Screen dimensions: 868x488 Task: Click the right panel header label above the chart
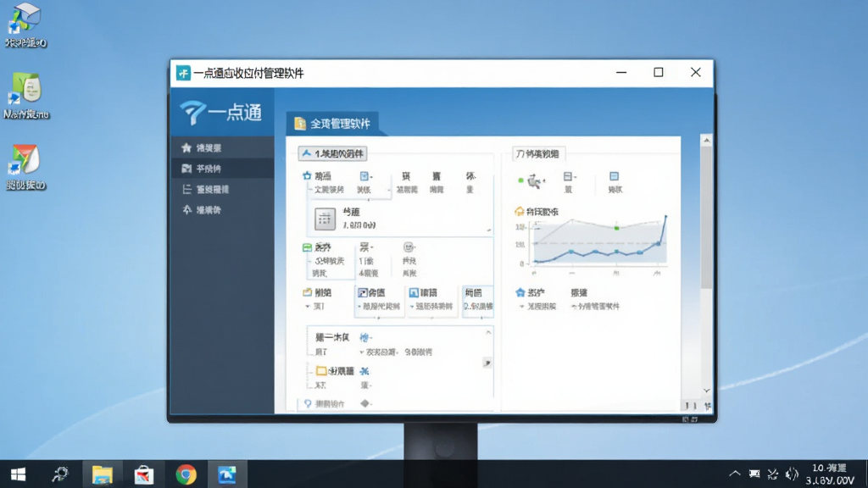tap(537, 154)
